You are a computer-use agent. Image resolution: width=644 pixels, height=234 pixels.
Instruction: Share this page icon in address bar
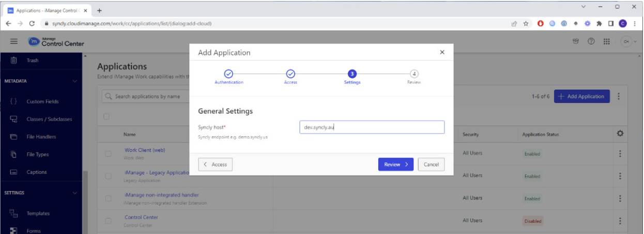pos(515,23)
